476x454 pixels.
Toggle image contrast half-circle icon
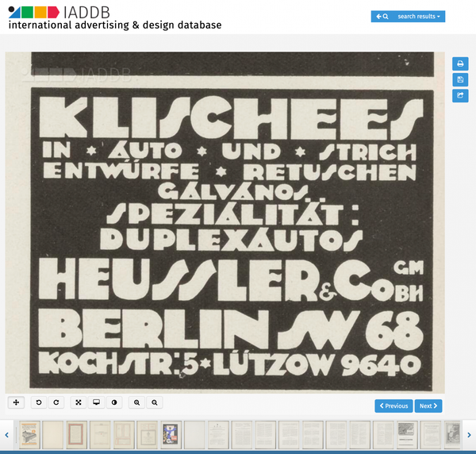(114, 402)
